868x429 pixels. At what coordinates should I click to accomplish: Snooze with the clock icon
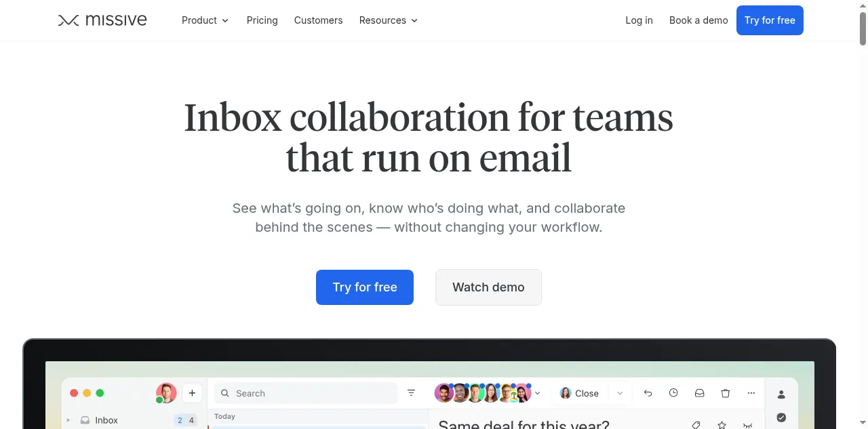673,393
